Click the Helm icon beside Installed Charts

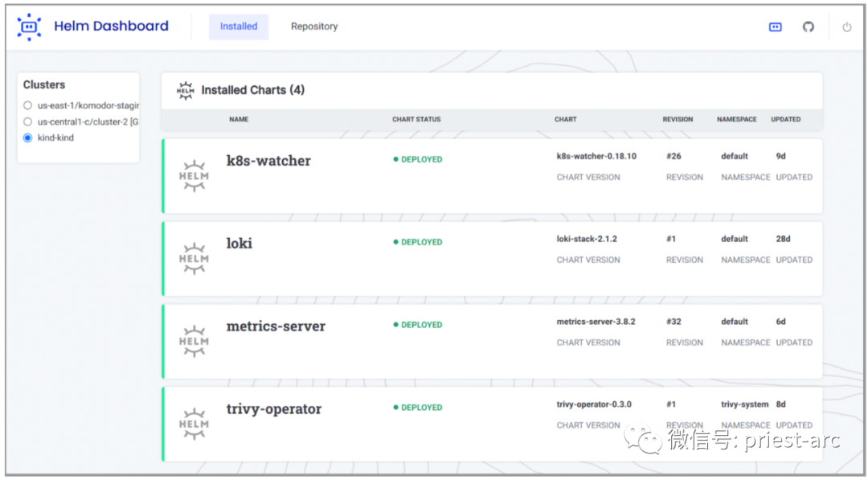point(186,90)
